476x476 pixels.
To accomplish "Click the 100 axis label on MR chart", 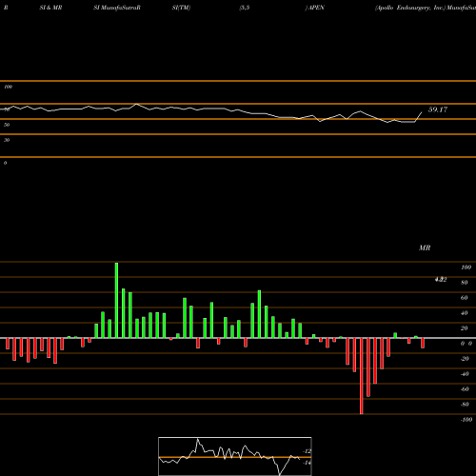I will 466,268.
